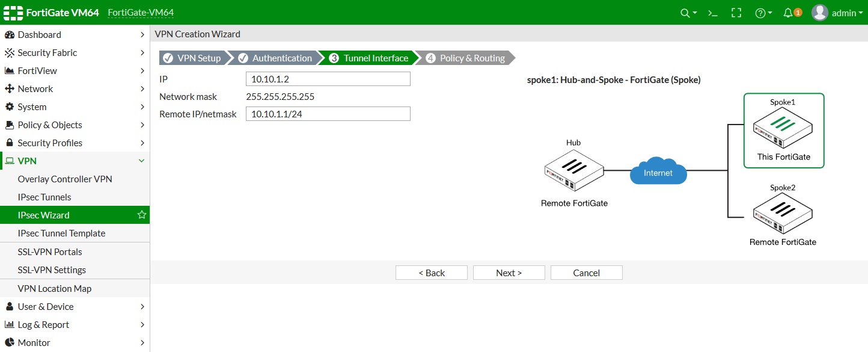This screenshot has height=352, width=868.
Task: Click the Monitor pie chart icon
Action: pyautogui.click(x=9, y=343)
